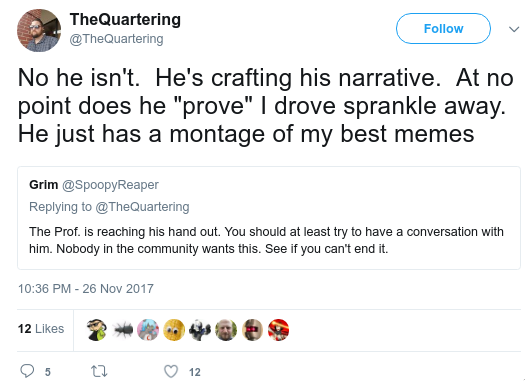Open the robot figure liker avatar
The image size is (525, 381).
(200, 330)
